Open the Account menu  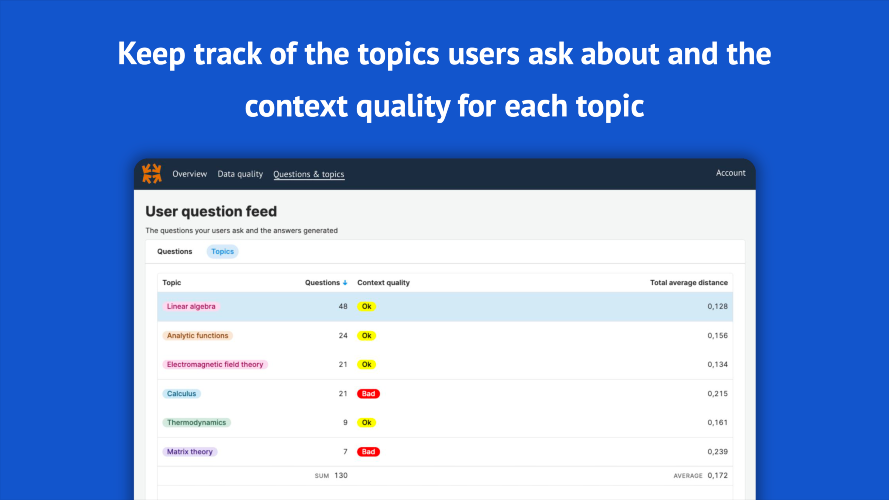click(730, 173)
